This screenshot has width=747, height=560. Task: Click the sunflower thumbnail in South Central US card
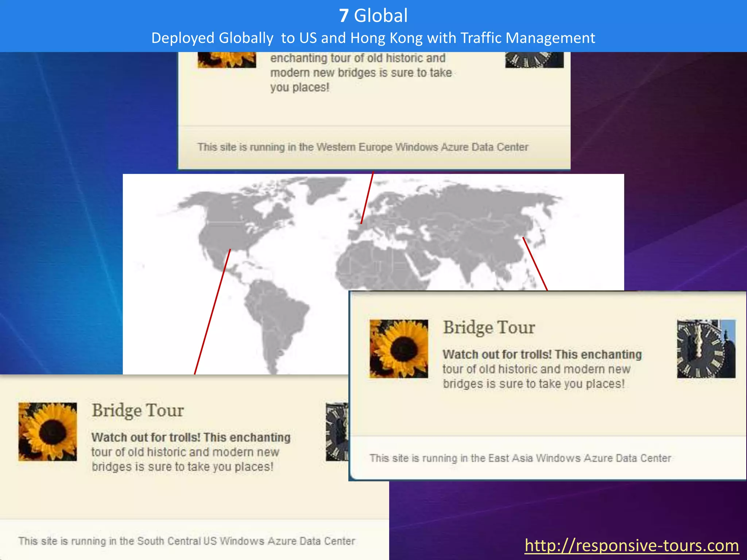pos(48,432)
